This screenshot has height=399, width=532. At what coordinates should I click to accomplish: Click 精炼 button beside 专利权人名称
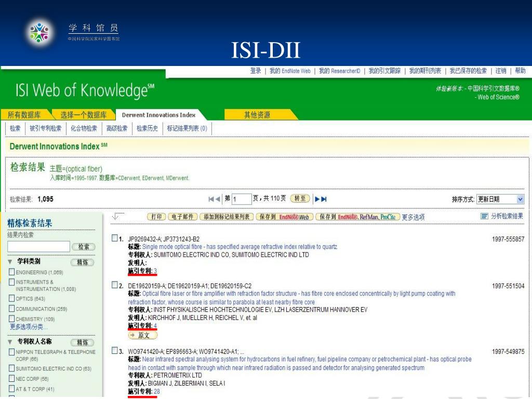pyautogui.click(x=83, y=342)
